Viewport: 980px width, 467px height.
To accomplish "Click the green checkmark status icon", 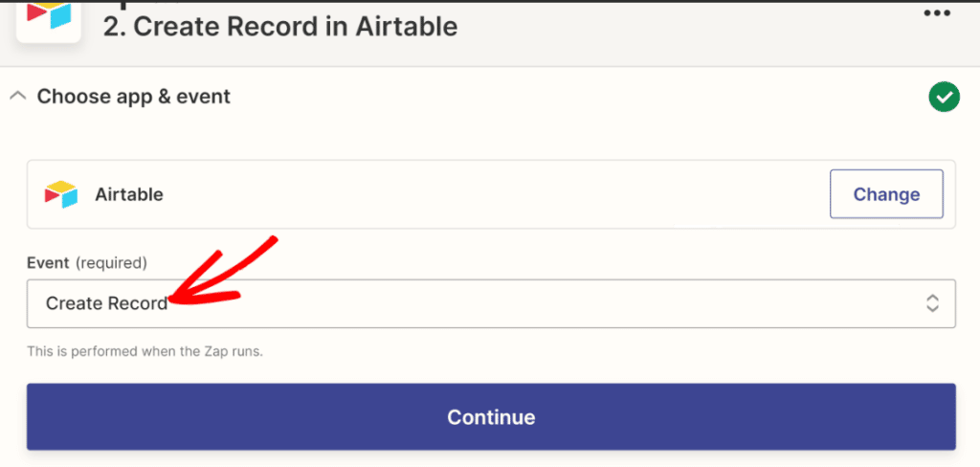I will pos(944,97).
